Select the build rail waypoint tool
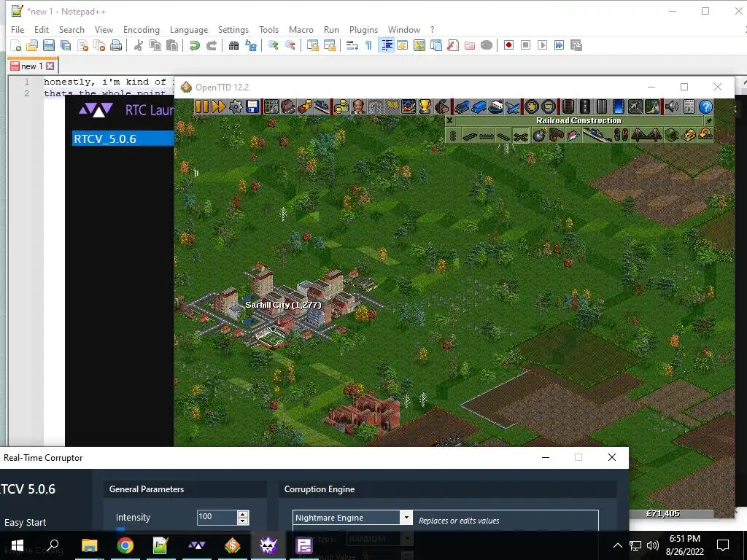 (x=573, y=136)
